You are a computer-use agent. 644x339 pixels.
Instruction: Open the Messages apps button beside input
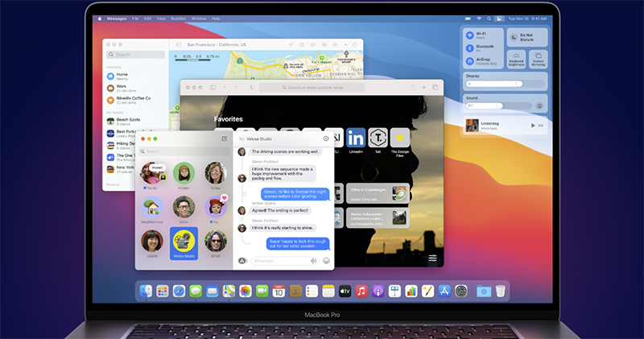pyautogui.click(x=242, y=261)
